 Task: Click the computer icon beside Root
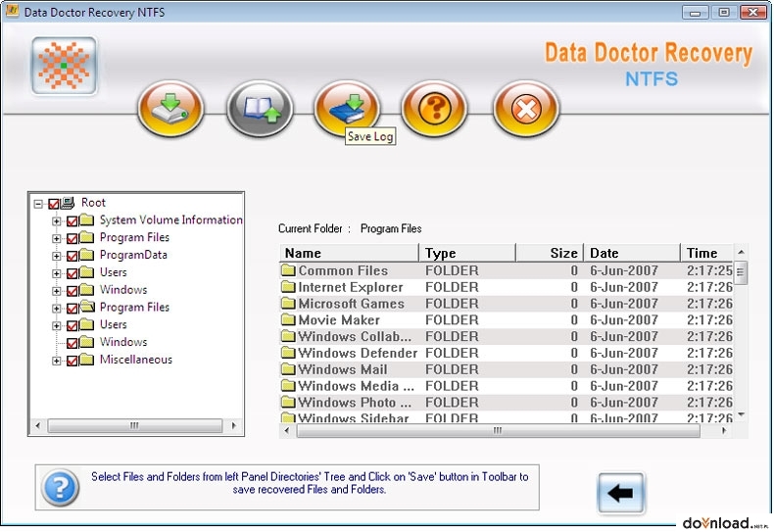pyautogui.click(x=68, y=203)
